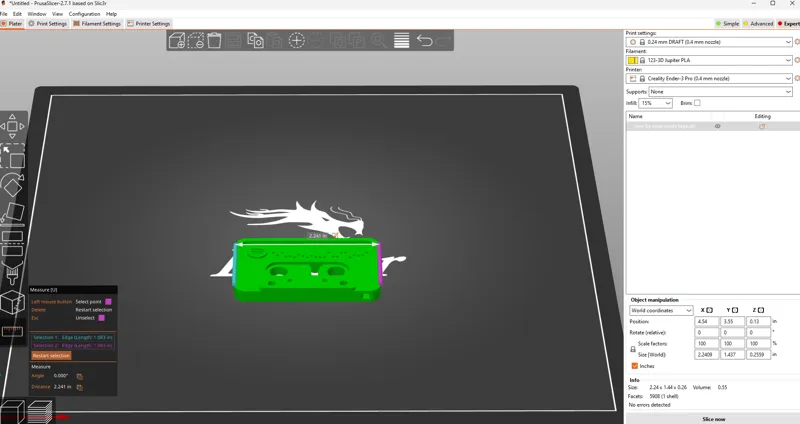Click the object editing icon in list
This screenshot has height=424, width=800.
tap(762, 127)
